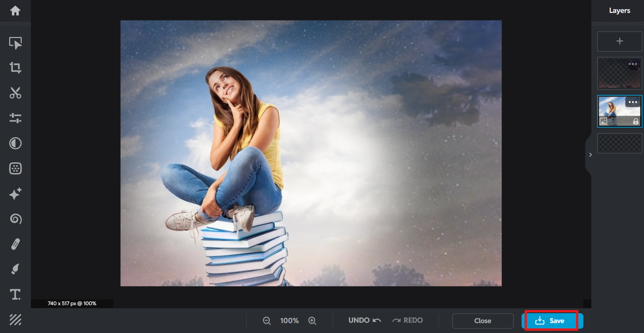Click the 100% zoom level
This screenshot has height=333, width=644.
(290, 321)
